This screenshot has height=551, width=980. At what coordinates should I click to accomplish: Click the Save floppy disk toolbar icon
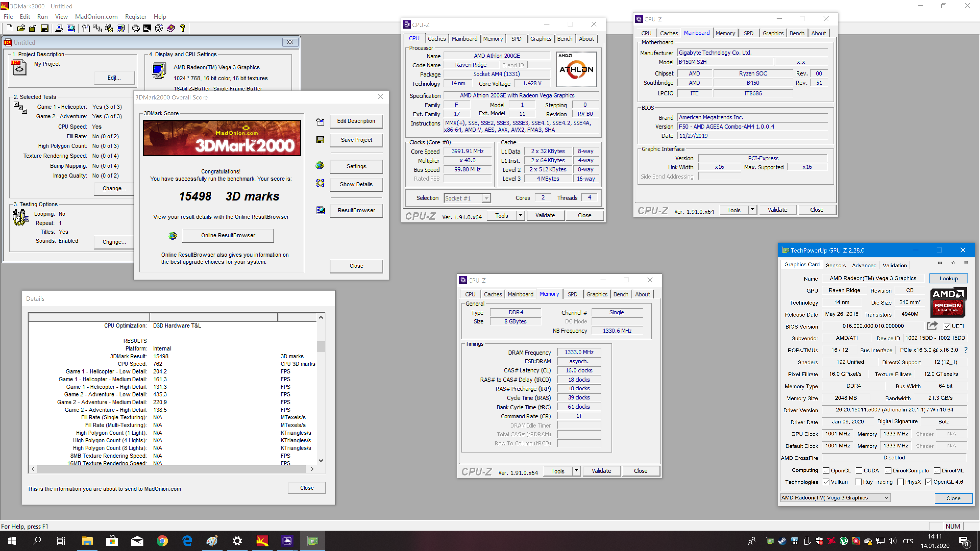coord(44,28)
